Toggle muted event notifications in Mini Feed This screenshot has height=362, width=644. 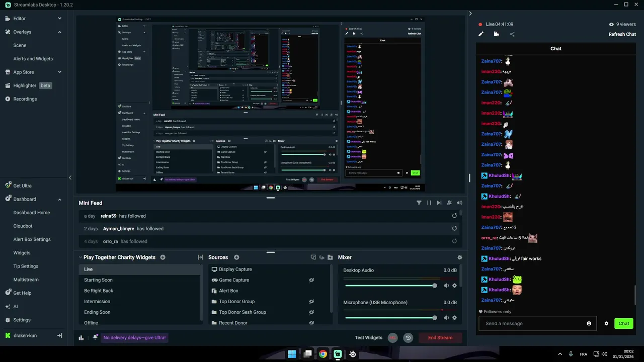[449, 203]
